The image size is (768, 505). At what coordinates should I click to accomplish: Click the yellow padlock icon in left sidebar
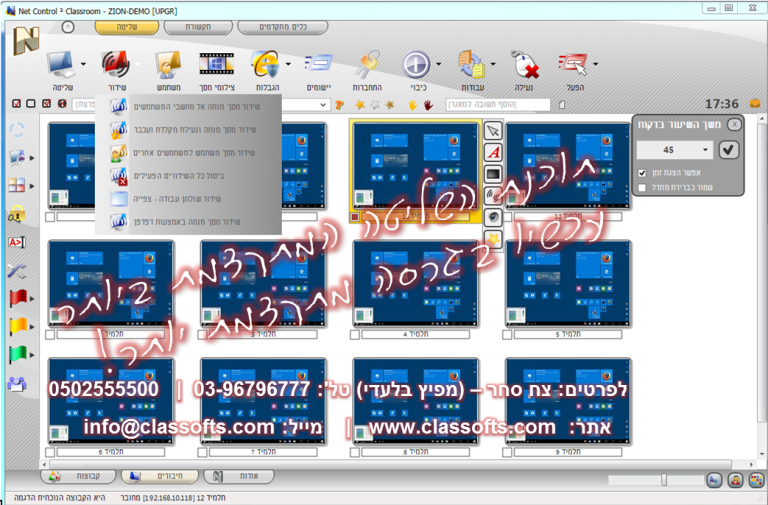(16, 215)
